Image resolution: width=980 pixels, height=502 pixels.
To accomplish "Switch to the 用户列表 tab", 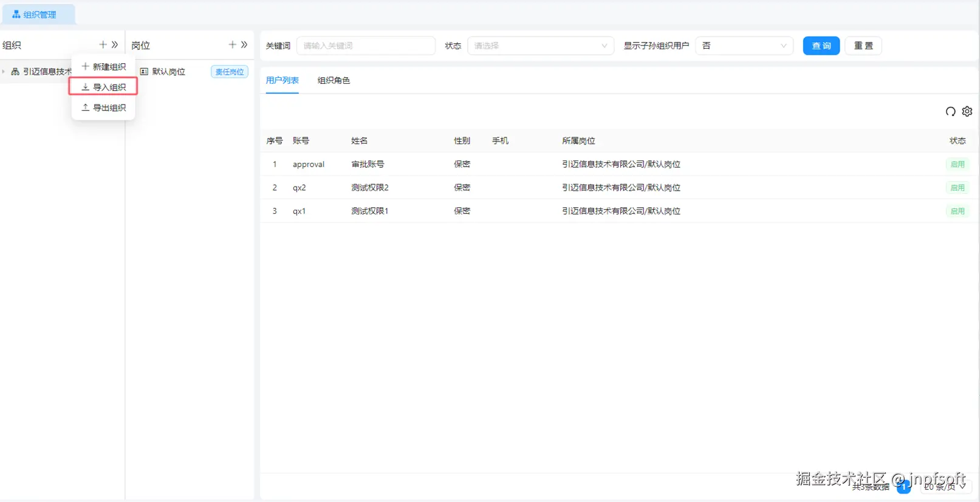I will [283, 80].
